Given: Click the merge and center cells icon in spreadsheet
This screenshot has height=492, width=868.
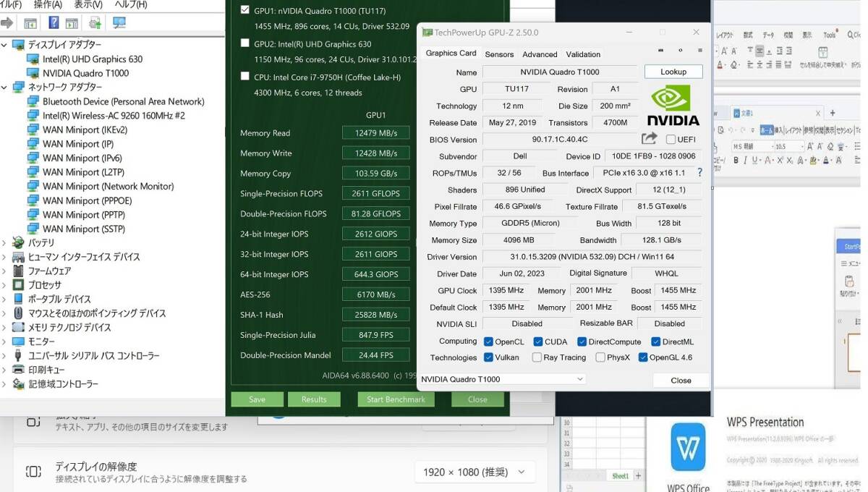Looking at the screenshot, I should point(823,52).
